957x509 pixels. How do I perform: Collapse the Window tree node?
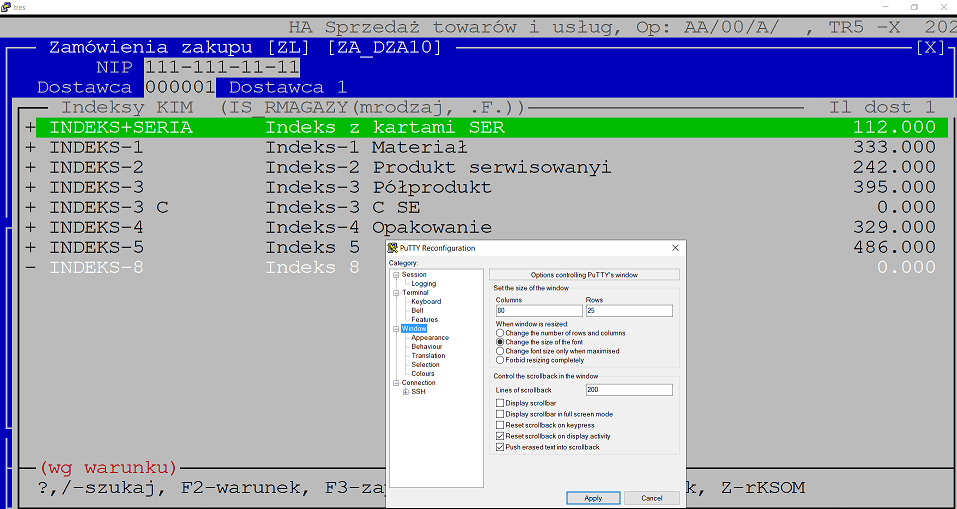click(x=395, y=328)
